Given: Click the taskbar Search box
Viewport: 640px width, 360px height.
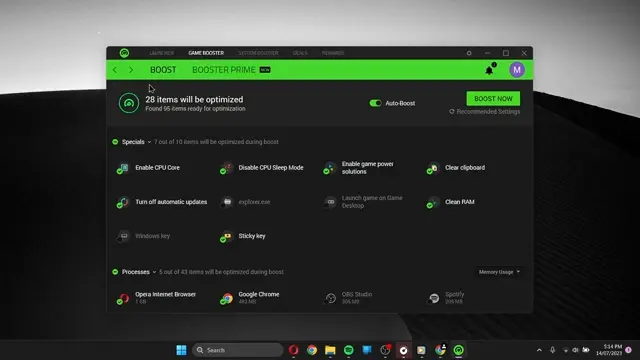Looking at the screenshot, I should [x=238, y=350].
